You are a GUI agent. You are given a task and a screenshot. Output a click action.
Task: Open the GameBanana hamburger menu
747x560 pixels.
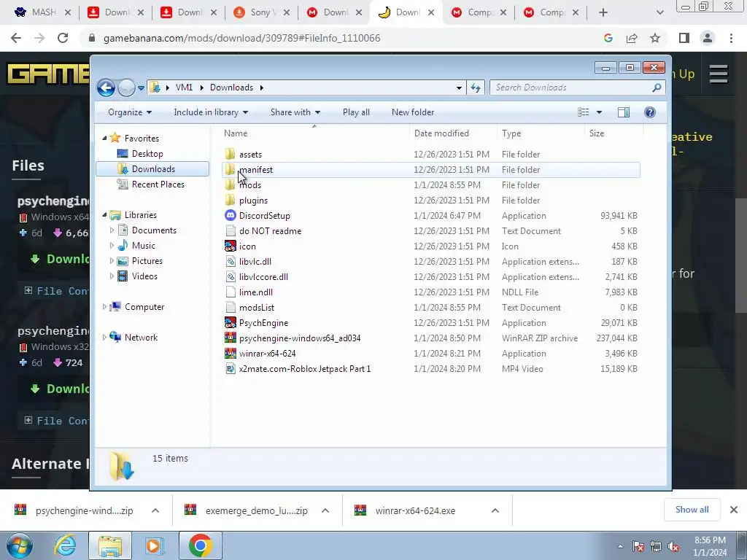click(719, 74)
